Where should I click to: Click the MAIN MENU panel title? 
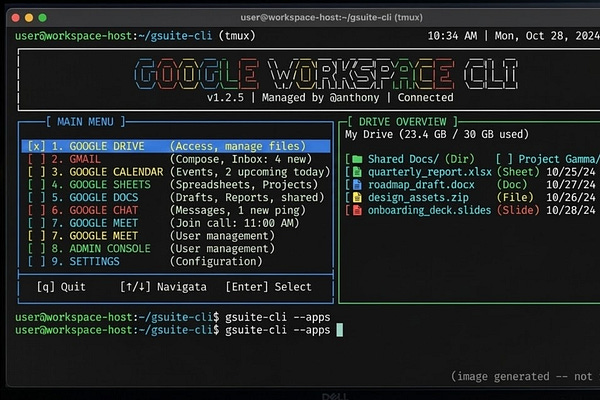pos(85,122)
